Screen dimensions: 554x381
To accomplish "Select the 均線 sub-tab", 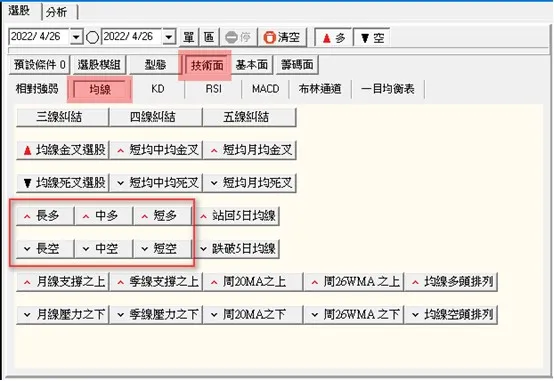I will tap(100, 89).
